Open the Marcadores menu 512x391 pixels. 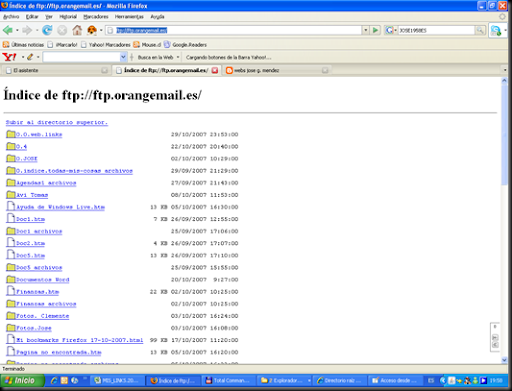[x=96, y=17]
